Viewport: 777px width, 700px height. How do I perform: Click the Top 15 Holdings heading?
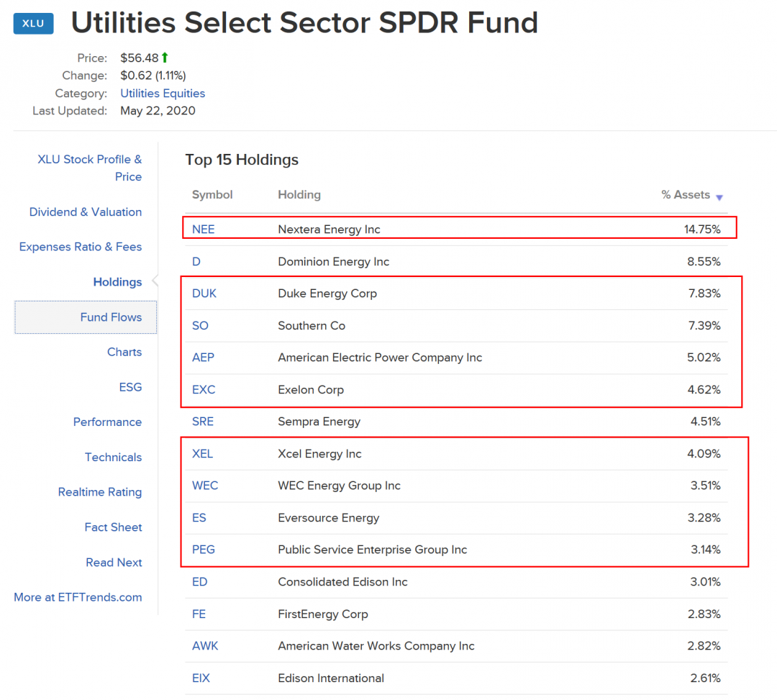click(242, 160)
